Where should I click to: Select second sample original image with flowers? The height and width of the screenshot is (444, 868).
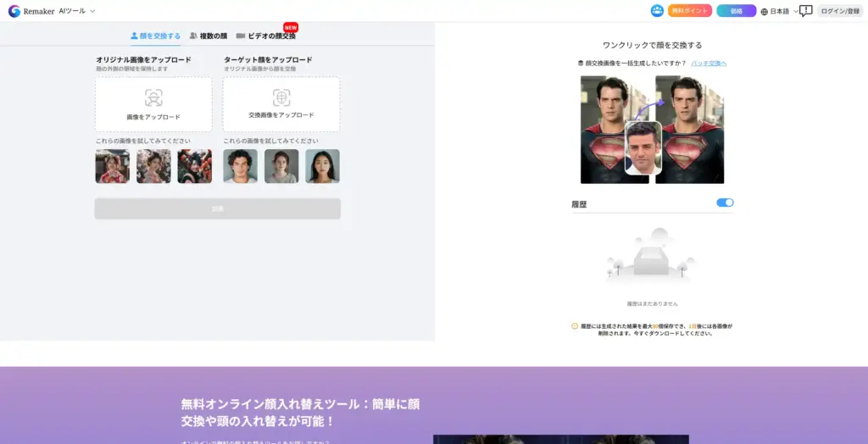pos(153,166)
